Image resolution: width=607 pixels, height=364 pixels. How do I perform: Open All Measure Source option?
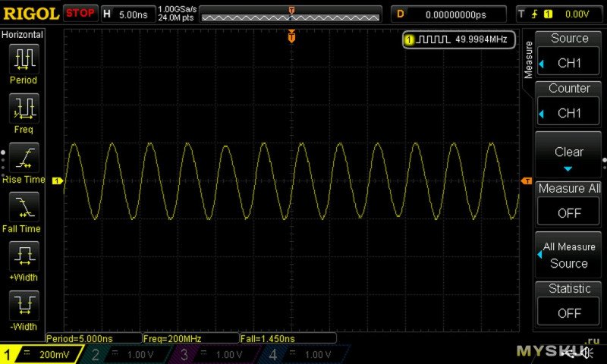point(569,256)
